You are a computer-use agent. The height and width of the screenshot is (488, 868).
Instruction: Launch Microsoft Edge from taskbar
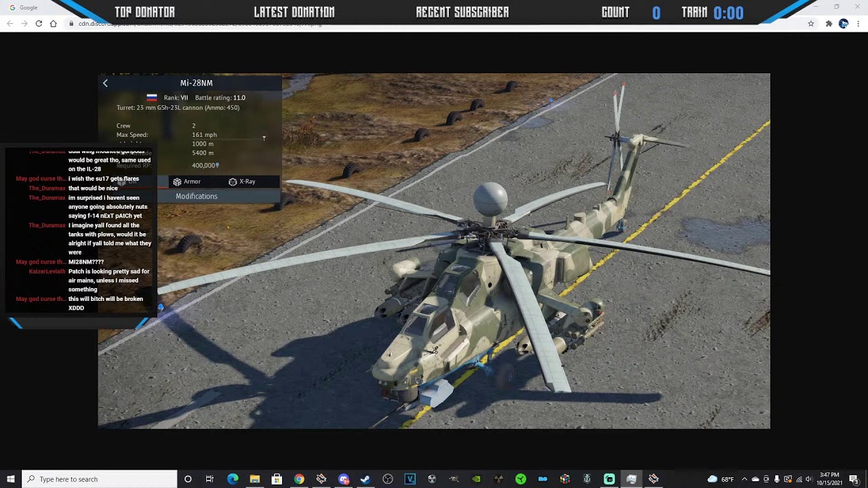pyautogui.click(x=233, y=479)
